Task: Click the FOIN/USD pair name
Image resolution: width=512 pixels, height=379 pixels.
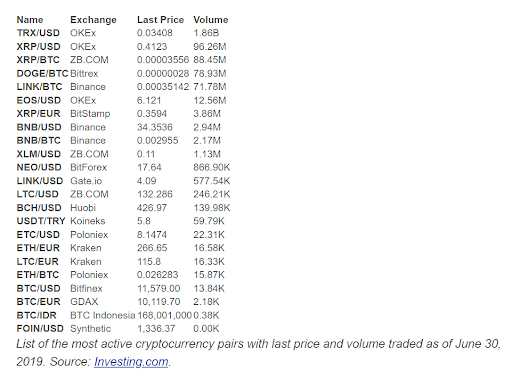Action: 40,329
